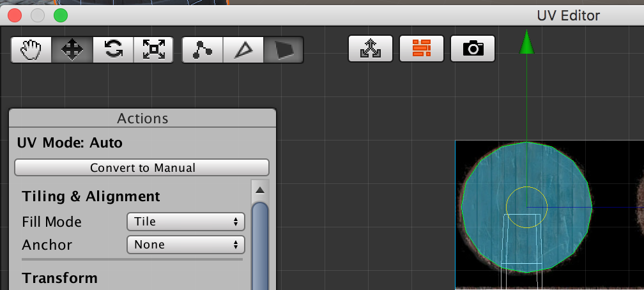Click the UV Editor window title
Image resolution: width=644 pixels, height=290 pixels.
tap(569, 15)
